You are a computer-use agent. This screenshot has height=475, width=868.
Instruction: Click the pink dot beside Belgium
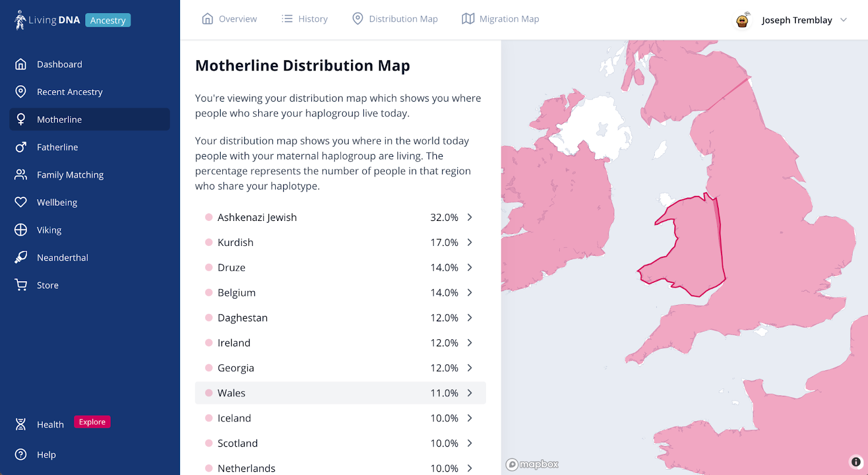(209, 293)
